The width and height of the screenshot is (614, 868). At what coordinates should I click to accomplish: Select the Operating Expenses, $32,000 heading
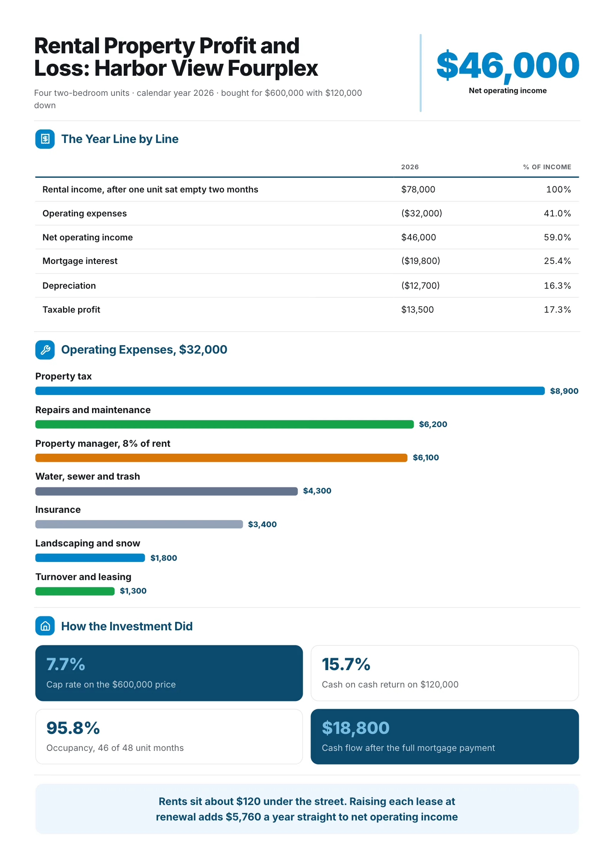click(x=144, y=349)
